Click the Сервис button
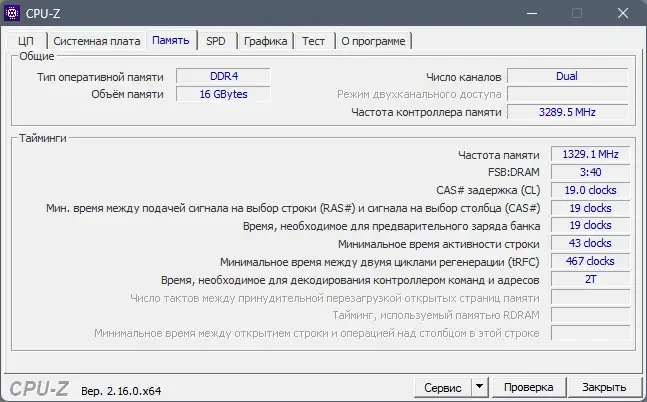This screenshot has width=647, height=402. click(442, 388)
